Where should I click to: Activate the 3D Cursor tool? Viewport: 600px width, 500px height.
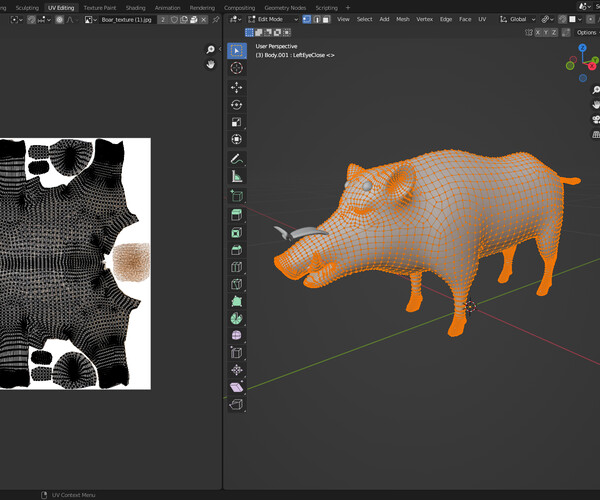pos(236,68)
